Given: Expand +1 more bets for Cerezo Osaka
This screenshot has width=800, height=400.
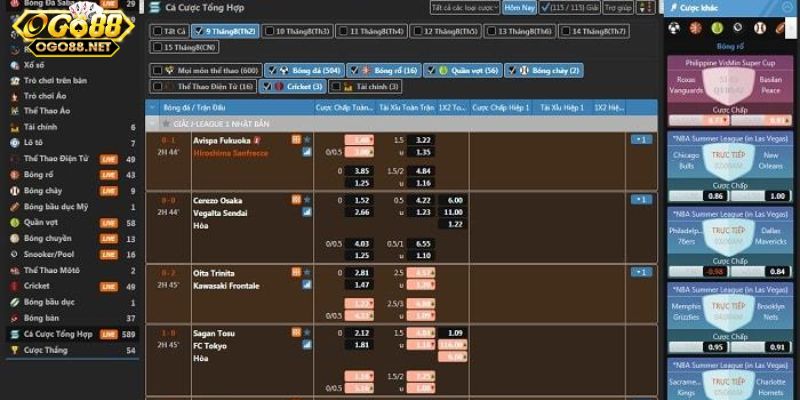Looking at the screenshot, I should click(641, 199).
